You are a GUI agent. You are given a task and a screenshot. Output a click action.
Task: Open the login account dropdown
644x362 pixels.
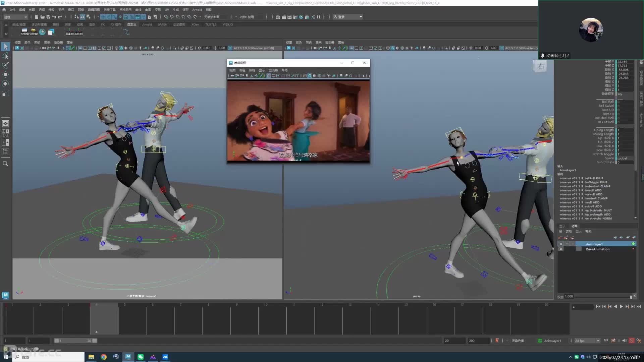348,17
